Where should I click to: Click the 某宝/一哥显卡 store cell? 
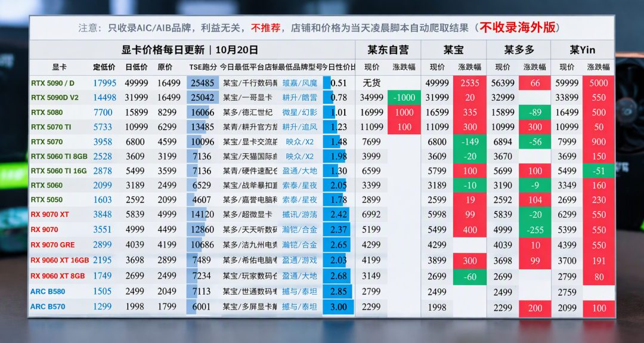pyautogui.click(x=247, y=98)
